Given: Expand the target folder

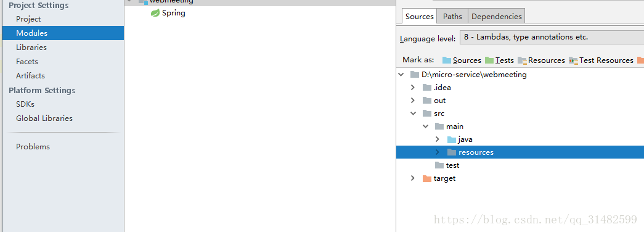Looking at the screenshot, I should [x=413, y=178].
